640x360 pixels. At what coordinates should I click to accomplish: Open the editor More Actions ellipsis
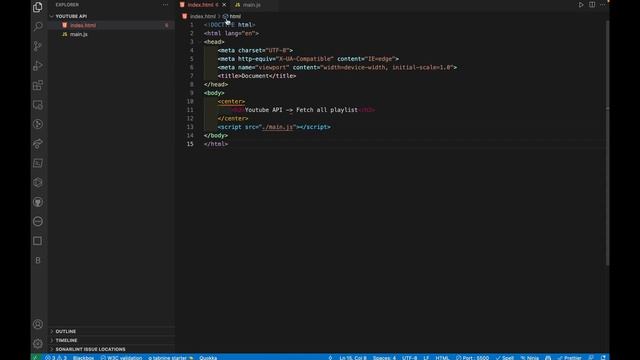pos(602,5)
